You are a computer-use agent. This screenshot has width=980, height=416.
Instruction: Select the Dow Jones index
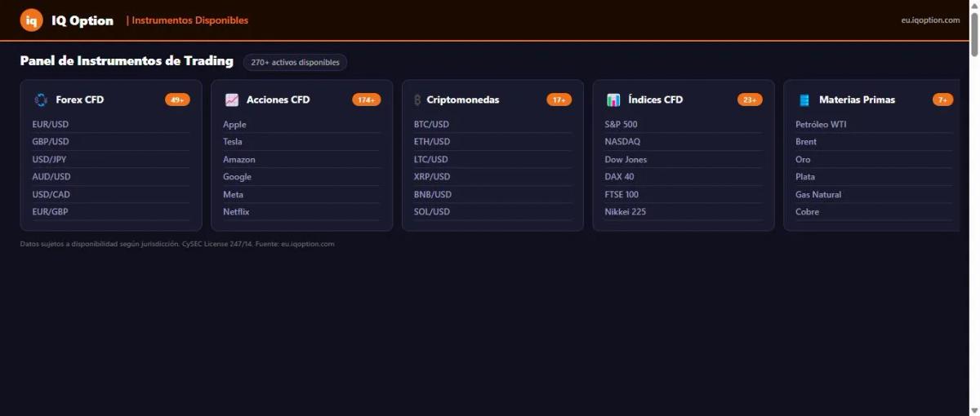[684, 159]
